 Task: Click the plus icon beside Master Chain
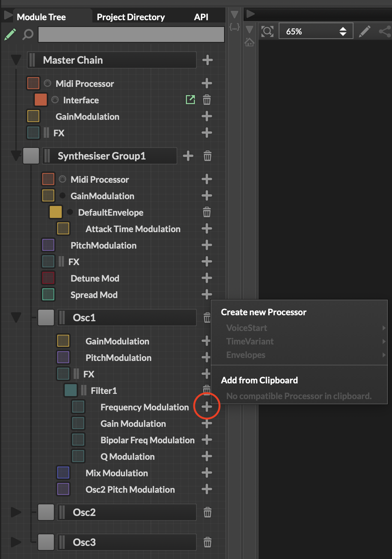pyautogui.click(x=207, y=60)
